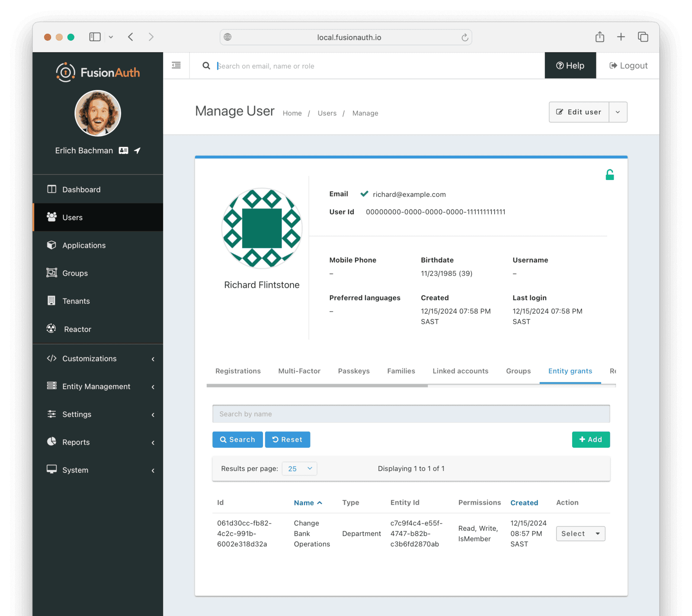Open the Select action dropdown for grant
This screenshot has height=616, width=692.
pos(580,534)
